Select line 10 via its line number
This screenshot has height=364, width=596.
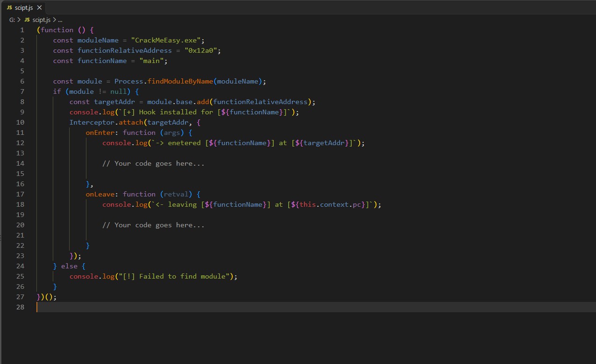(20, 122)
